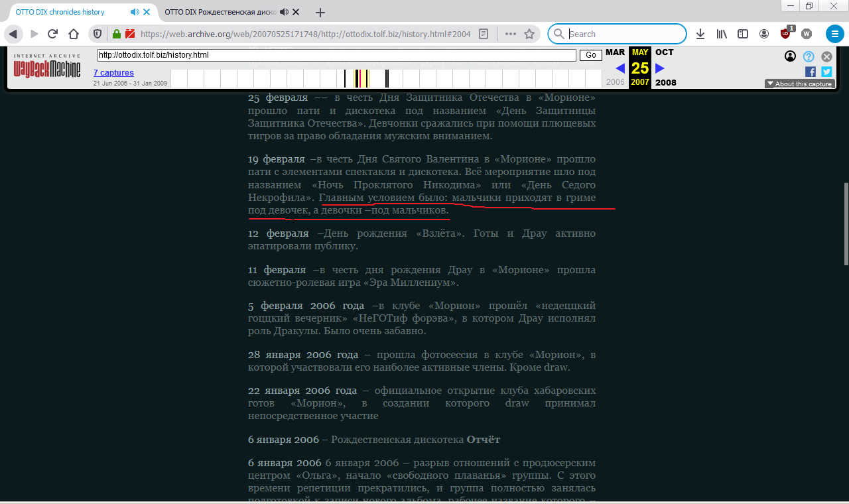
Task: Click the date text 22 января 2006 года
Action: point(302,391)
